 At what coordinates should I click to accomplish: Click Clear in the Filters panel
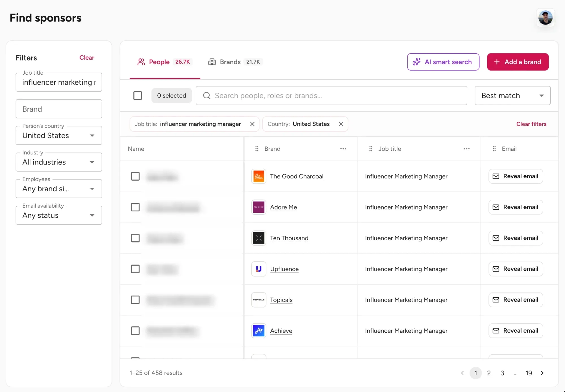(x=87, y=58)
